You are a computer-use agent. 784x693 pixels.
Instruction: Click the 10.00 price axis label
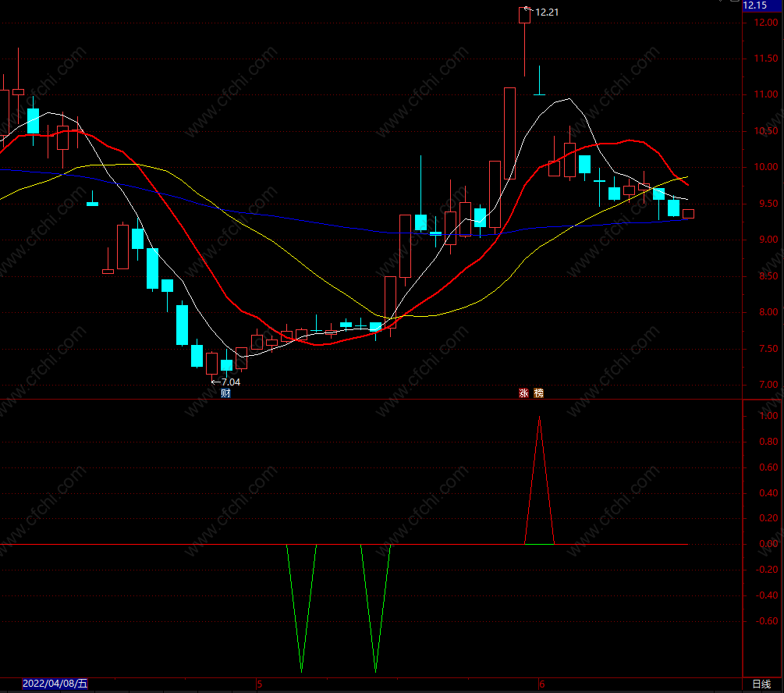[766, 167]
